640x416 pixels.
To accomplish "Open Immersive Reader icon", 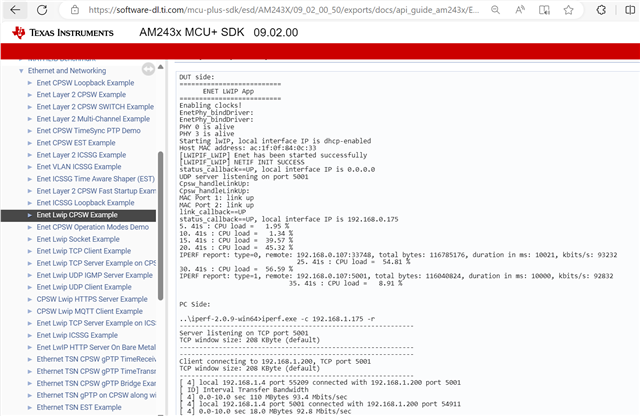I will tap(544, 10).
